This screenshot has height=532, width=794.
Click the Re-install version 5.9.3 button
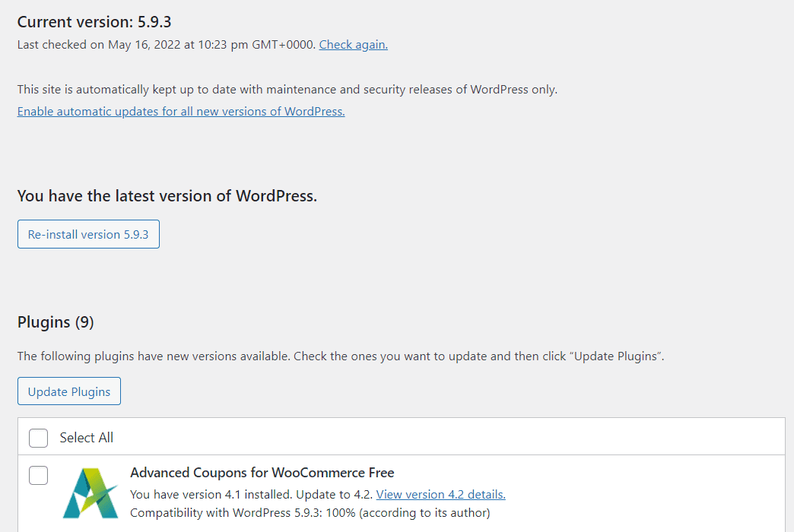88,234
